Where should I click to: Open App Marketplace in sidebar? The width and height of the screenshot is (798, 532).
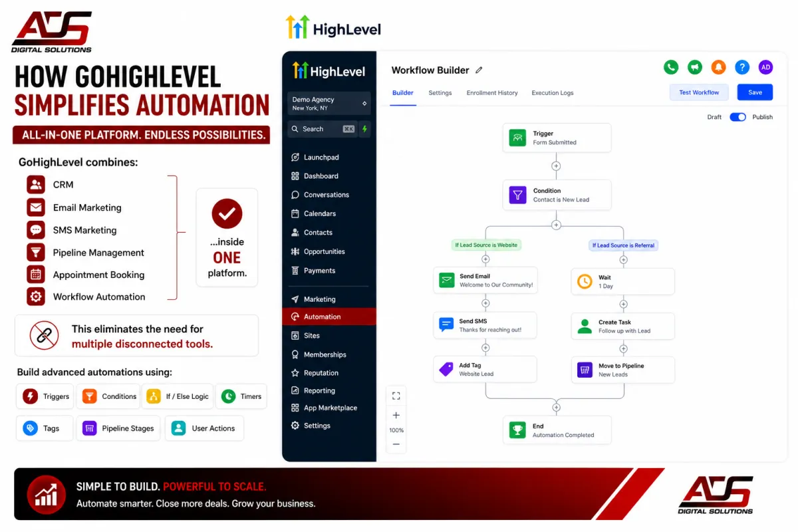[329, 408]
